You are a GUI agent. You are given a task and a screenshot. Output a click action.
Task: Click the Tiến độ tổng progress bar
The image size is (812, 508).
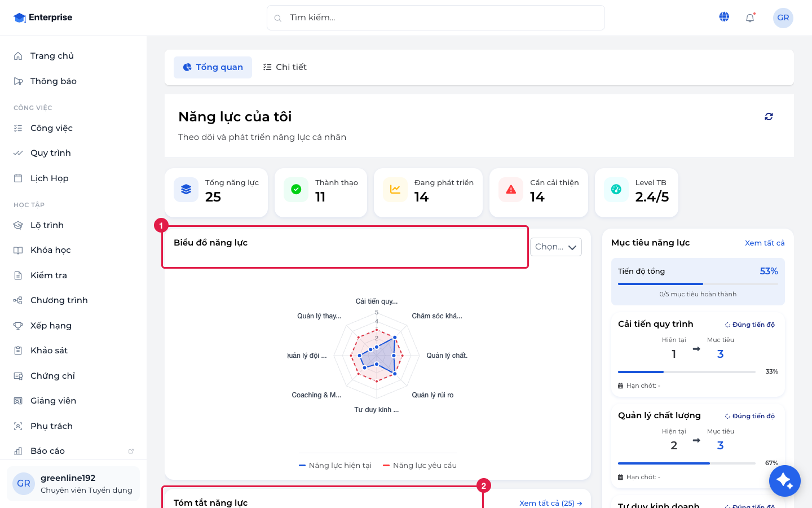pyautogui.click(x=698, y=284)
